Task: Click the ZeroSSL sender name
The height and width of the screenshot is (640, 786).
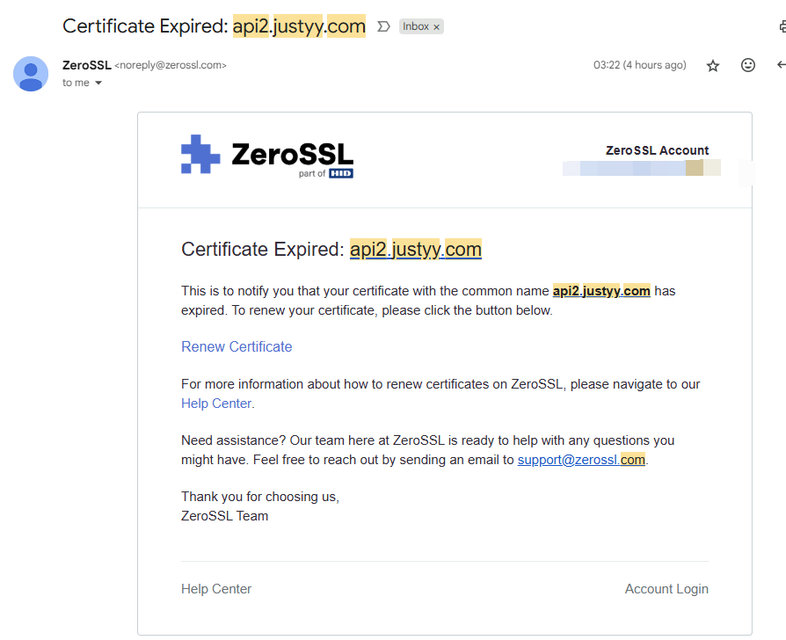Action: click(86, 65)
